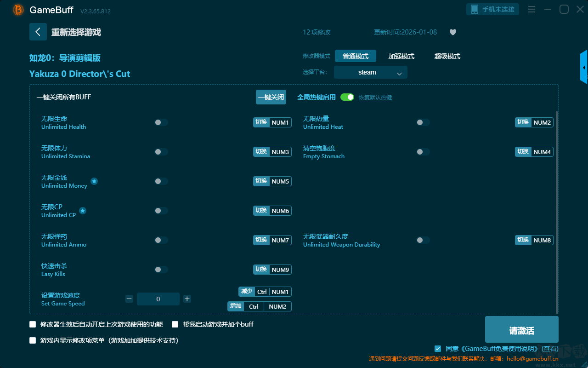The height and width of the screenshot is (368, 588).
Task: Click the Ctrl key field in 增加 hotkey
Action: pos(254,306)
